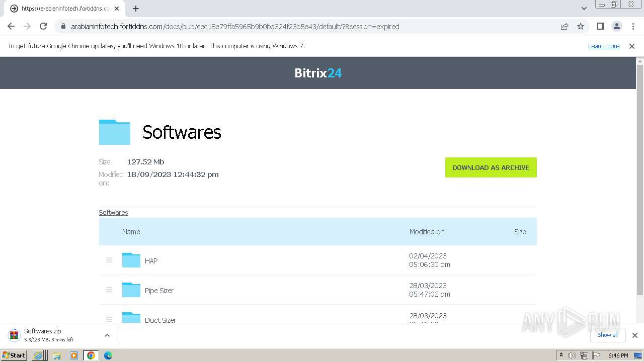Click modified date 18/09/2023 12:44:32 pm
The height and width of the screenshot is (362, 644).
tap(173, 174)
